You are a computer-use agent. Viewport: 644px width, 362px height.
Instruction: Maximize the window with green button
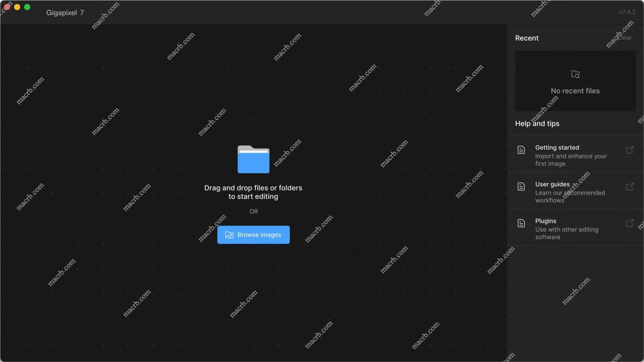pyautogui.click(x=27, y=7)
